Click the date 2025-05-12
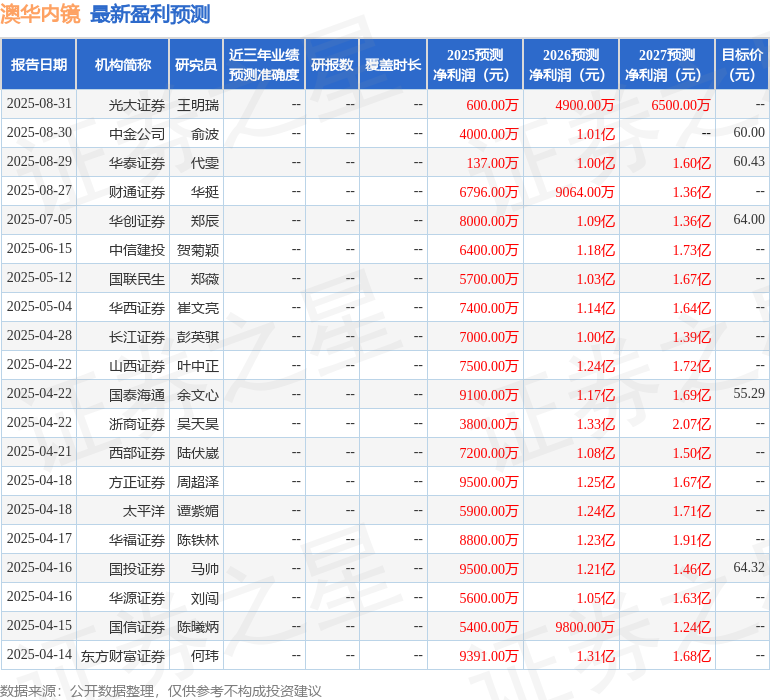 [39, 278]
